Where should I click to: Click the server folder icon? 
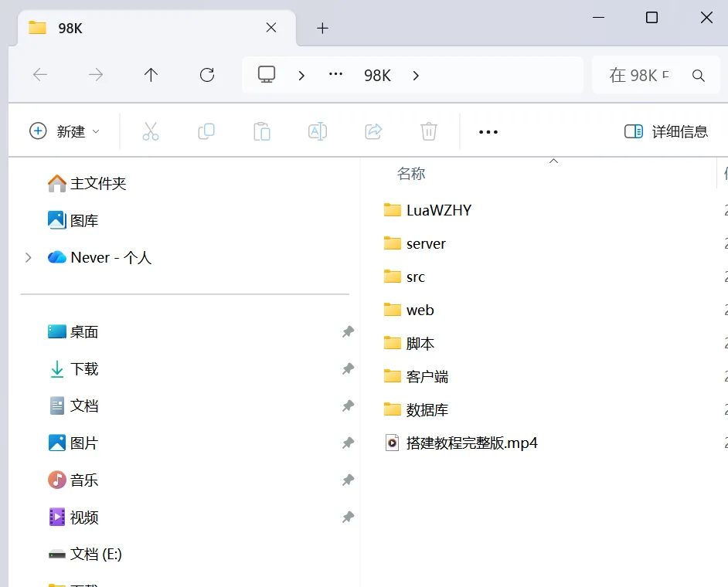click(393, 243)
